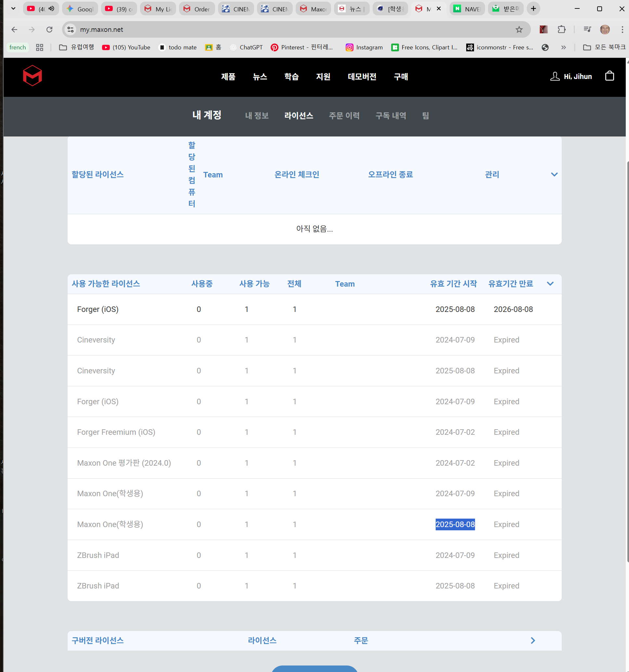
Task: Collapse the available licenses table chevron
Action: 550,284
